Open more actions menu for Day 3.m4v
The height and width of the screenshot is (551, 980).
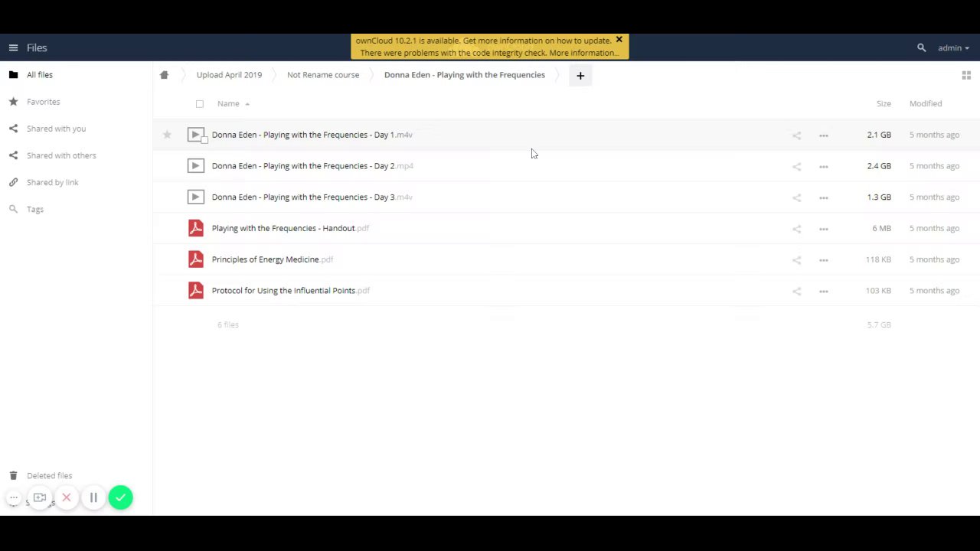824,197
